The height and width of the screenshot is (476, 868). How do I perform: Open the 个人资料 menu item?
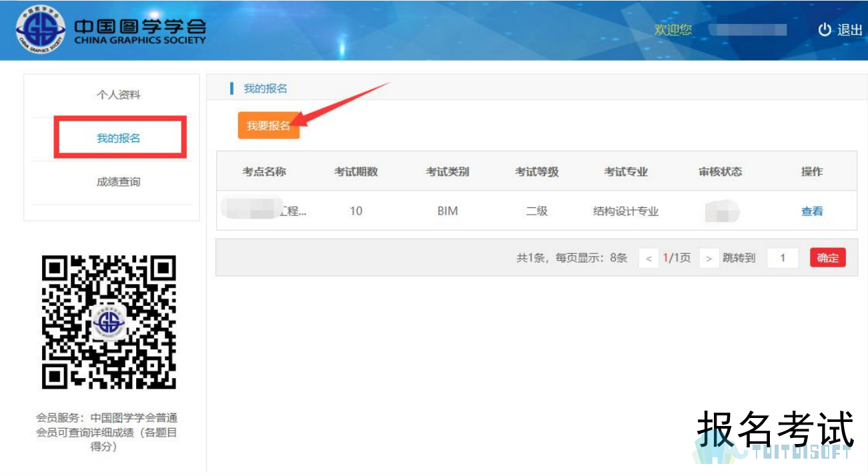pos(119,95)
